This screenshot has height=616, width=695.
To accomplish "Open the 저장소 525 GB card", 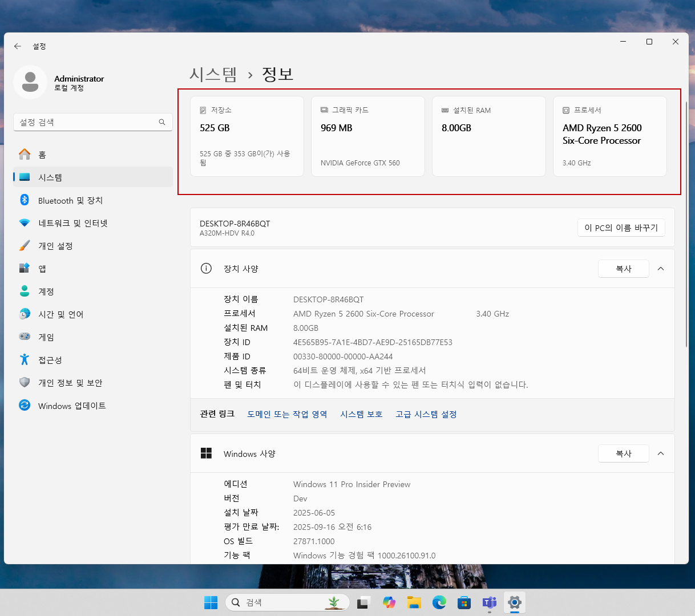I will pos(247,136).
